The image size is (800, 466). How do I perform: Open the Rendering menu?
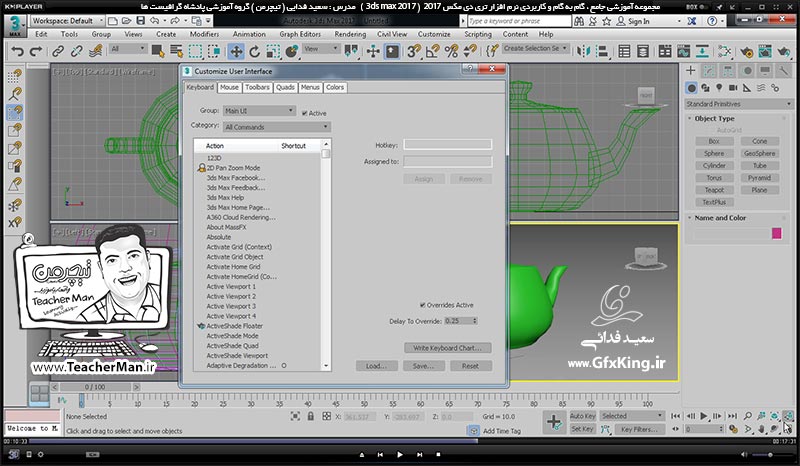[350, 34]
